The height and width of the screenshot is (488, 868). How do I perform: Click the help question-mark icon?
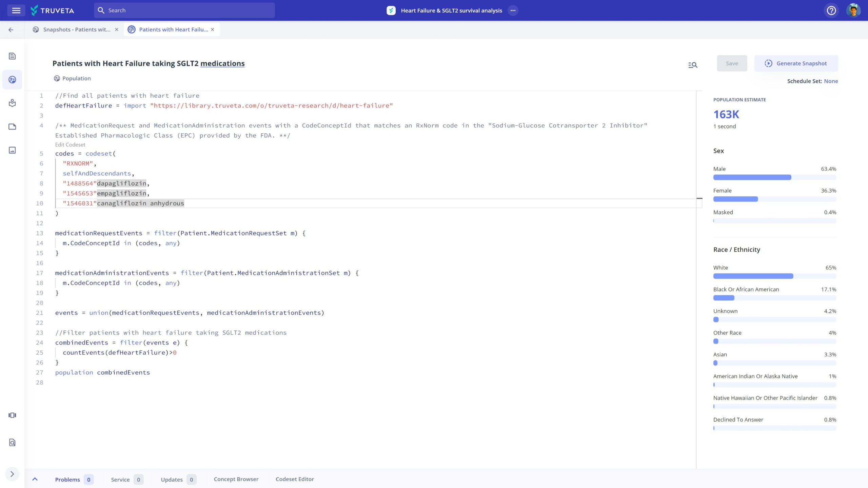831,10
